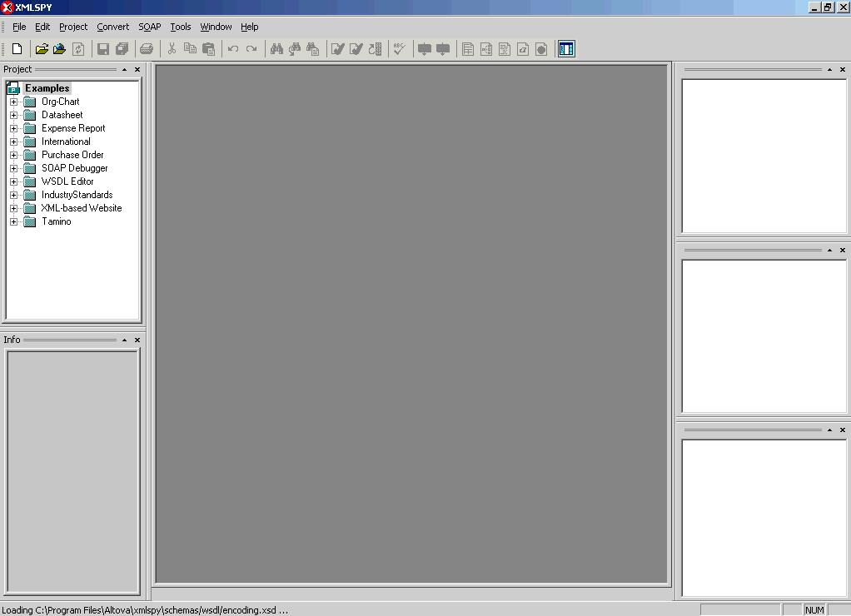Open the Window menu
This screenshot has width=851, height=616.
click(216, 27)
